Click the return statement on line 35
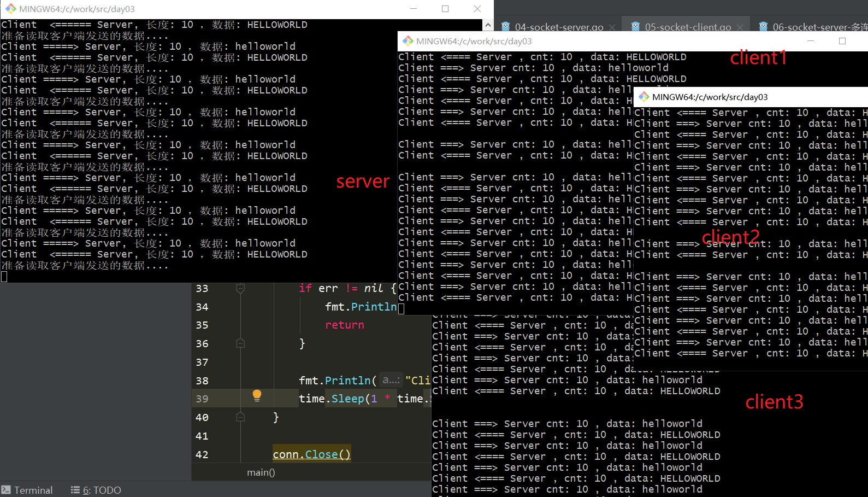868x497 pixels. coord(345,325)
